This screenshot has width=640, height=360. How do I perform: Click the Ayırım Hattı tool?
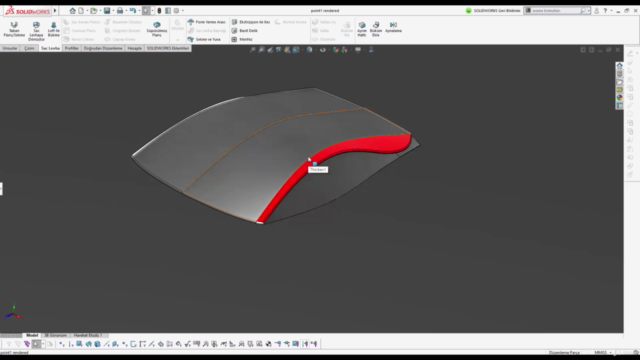click(x=362, y=29)
